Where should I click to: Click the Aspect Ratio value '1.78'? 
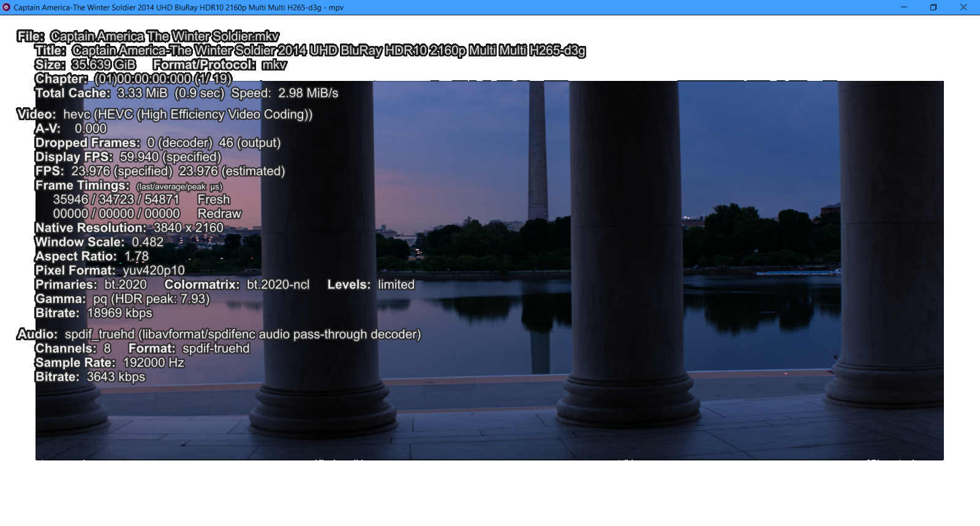pyautogui.click(x=137, y=256)
